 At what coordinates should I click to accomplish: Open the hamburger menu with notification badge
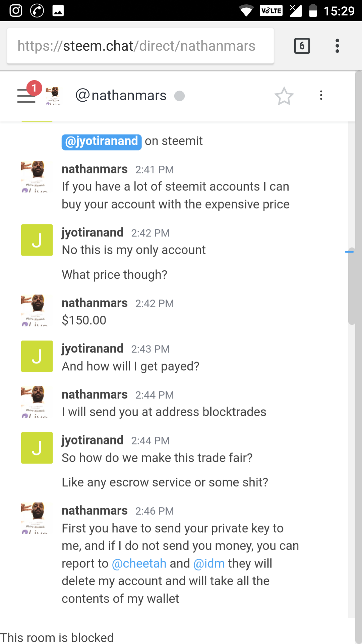click(27, 96)
